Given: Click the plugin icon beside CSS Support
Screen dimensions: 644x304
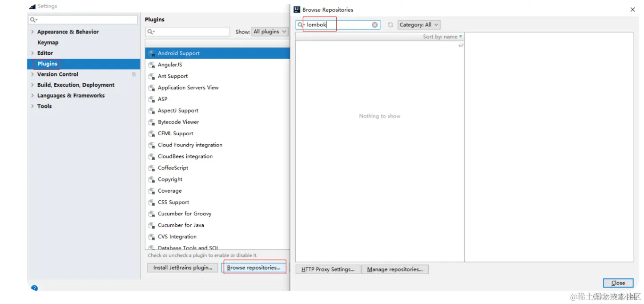Looking at the screenshot, I should coord(152,203).
